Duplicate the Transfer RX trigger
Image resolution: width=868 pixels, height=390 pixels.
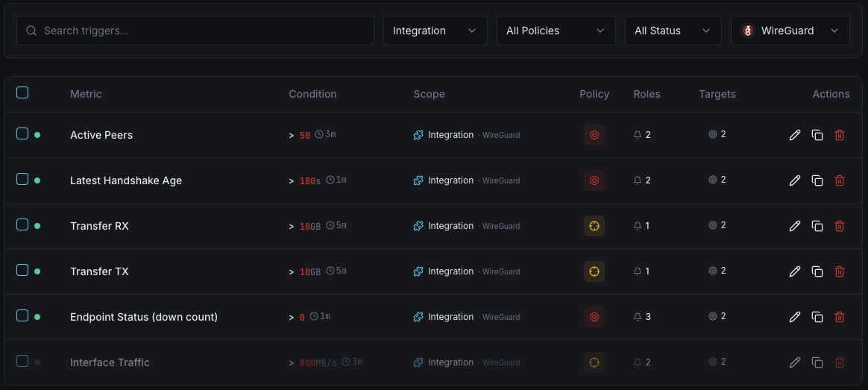tap(817, 226)
